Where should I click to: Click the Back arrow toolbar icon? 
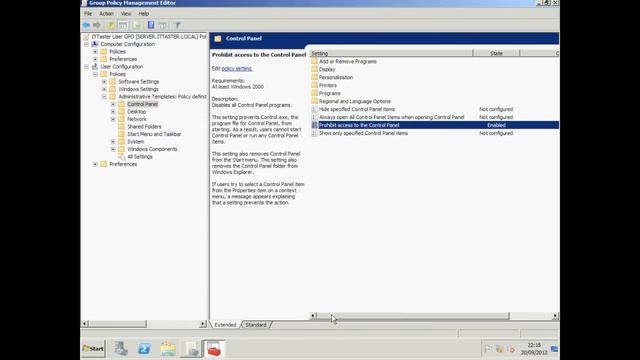(x=86, y=25)
